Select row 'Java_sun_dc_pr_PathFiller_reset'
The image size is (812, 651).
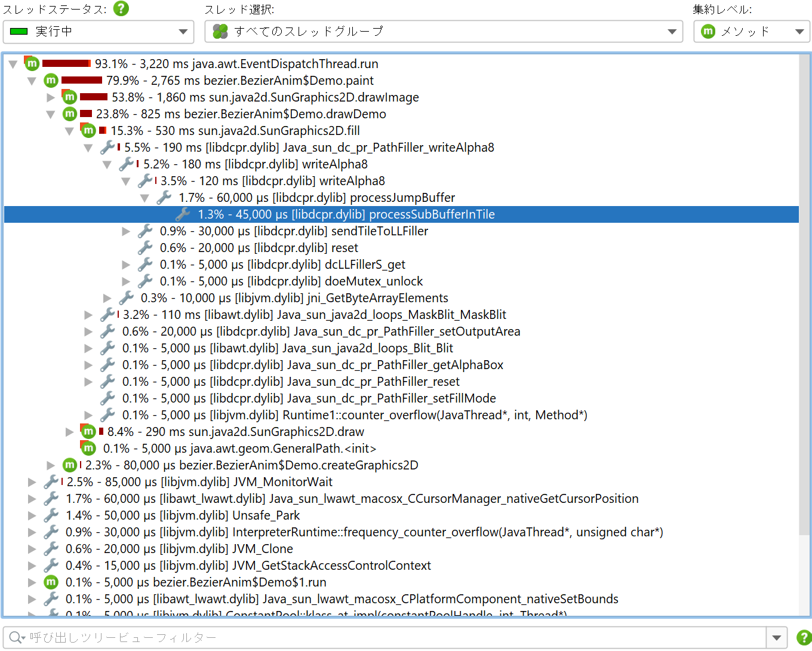coord(401,382)
